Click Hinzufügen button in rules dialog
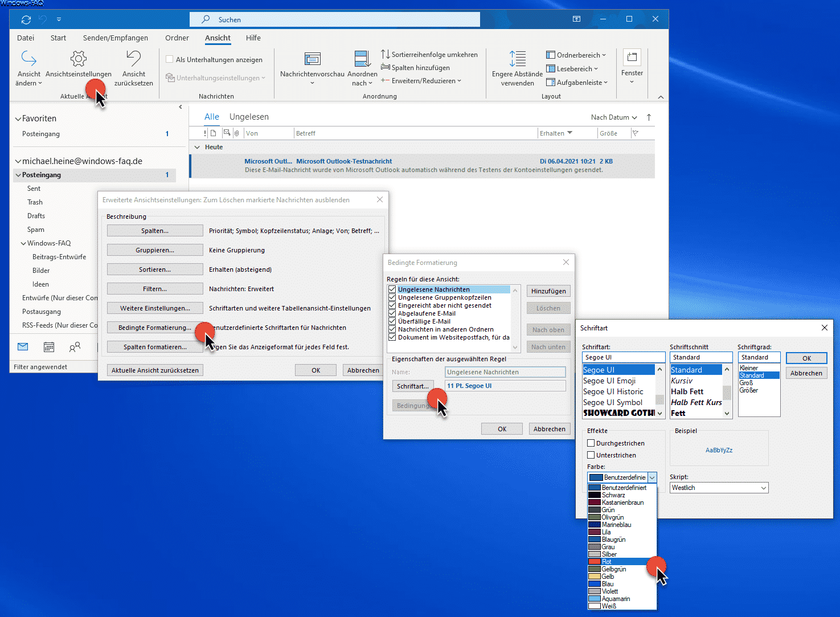 point(548,291)
